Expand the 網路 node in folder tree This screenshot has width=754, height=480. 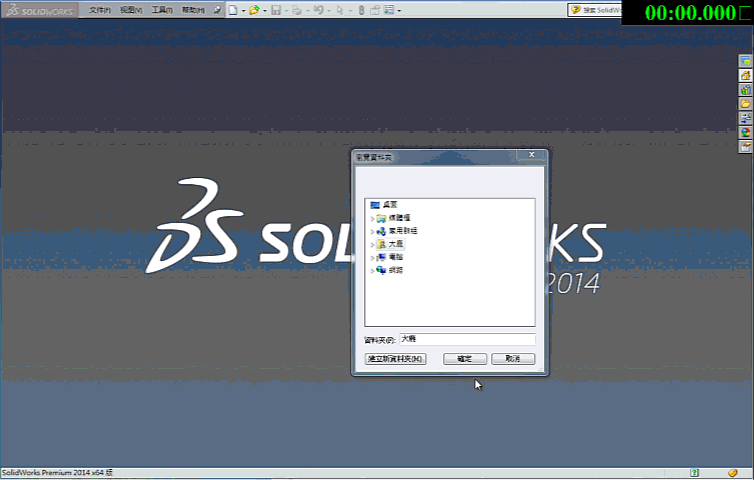[372, 271]
